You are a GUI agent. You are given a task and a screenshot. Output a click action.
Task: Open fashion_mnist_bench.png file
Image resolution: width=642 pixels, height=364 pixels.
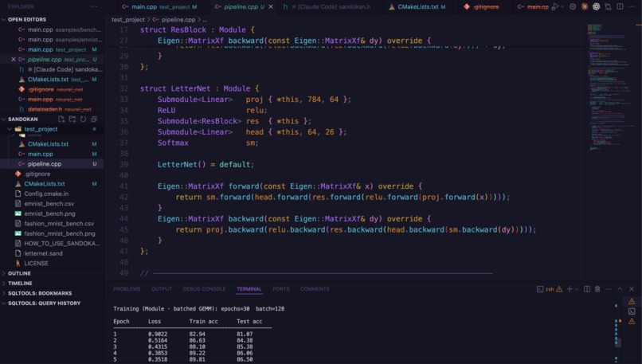[x=52, y=233]
